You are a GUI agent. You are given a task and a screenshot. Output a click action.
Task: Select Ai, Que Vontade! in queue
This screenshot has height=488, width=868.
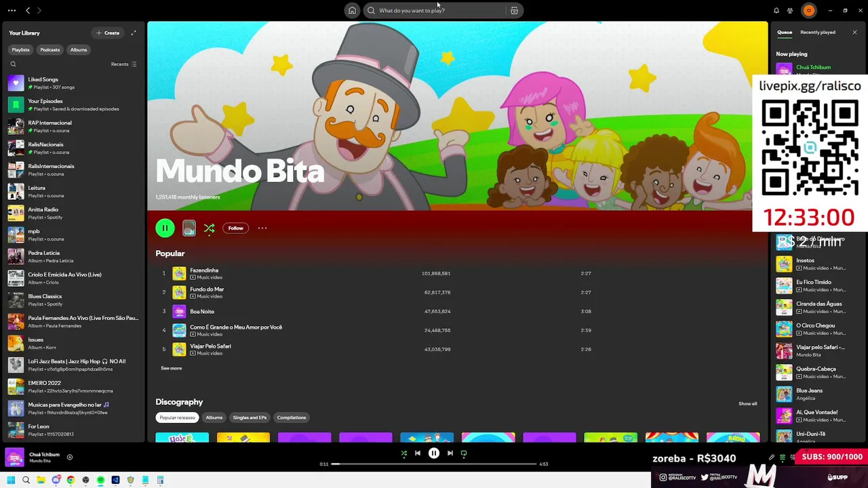pos(818,415)
